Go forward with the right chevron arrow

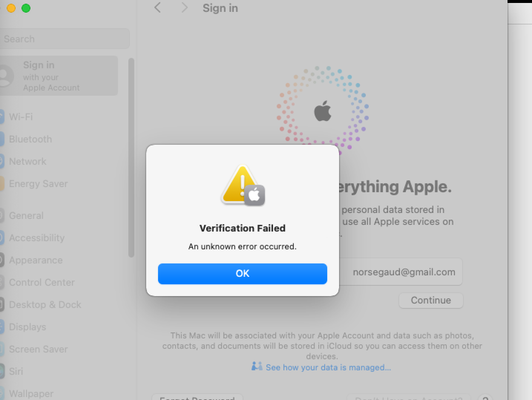click(x=184, y=8)
